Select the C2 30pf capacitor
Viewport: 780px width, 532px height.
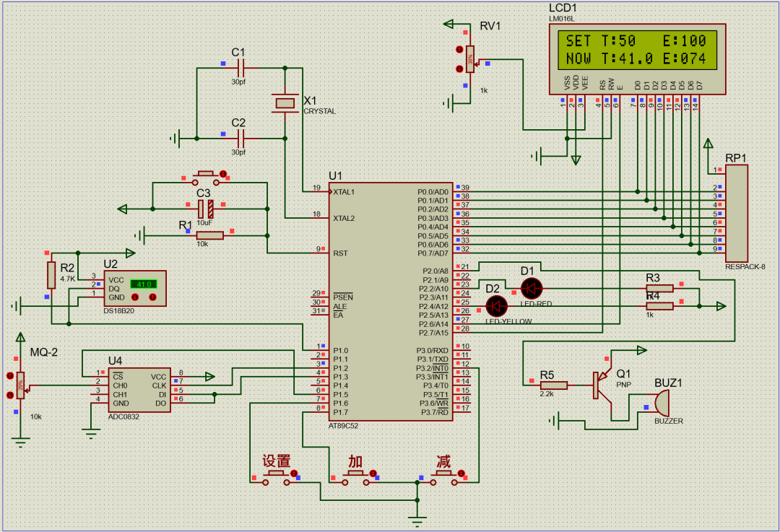coord(240,138)
